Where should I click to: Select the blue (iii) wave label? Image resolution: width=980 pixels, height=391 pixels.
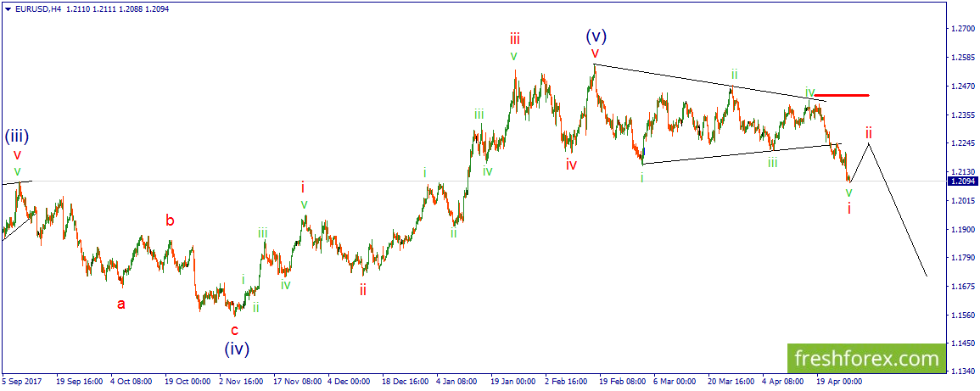[x=18, y=136]
